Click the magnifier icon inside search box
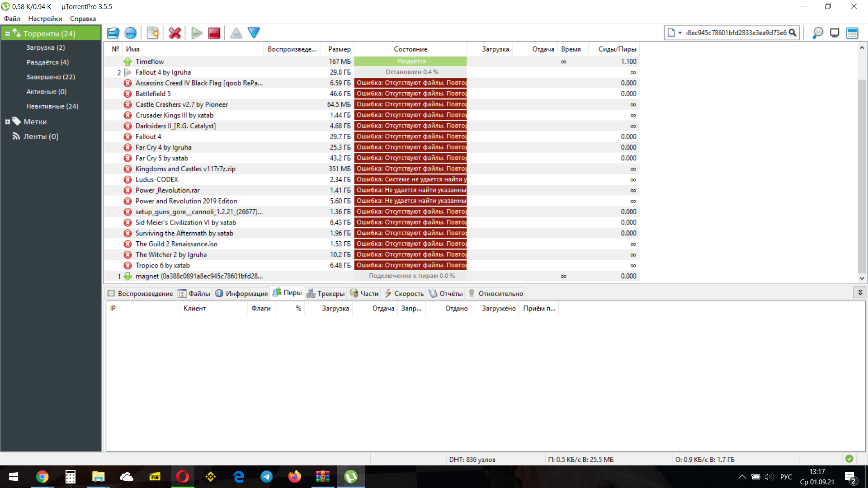The image size is (868, 488). pos(793,33)
